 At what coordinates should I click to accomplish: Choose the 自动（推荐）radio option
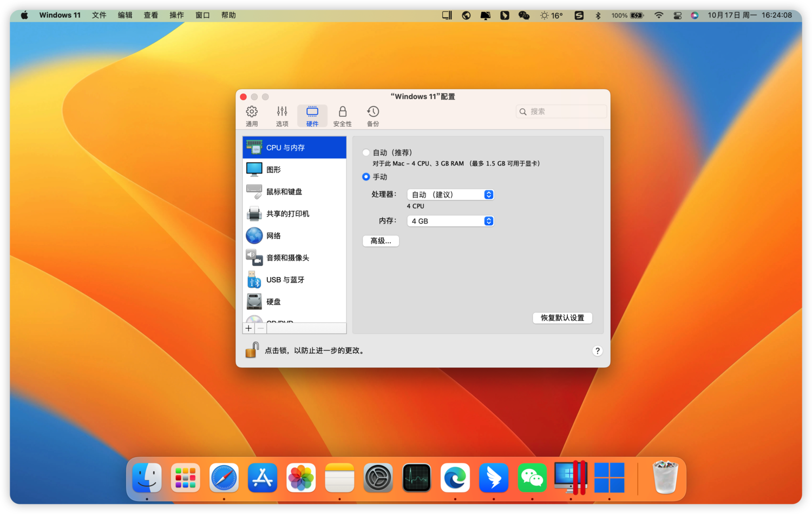366,153
